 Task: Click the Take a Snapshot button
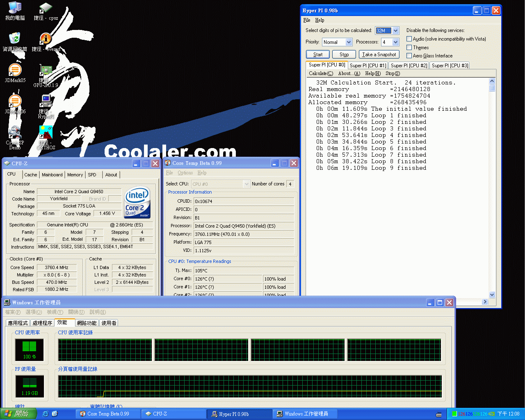coord(379,55)
